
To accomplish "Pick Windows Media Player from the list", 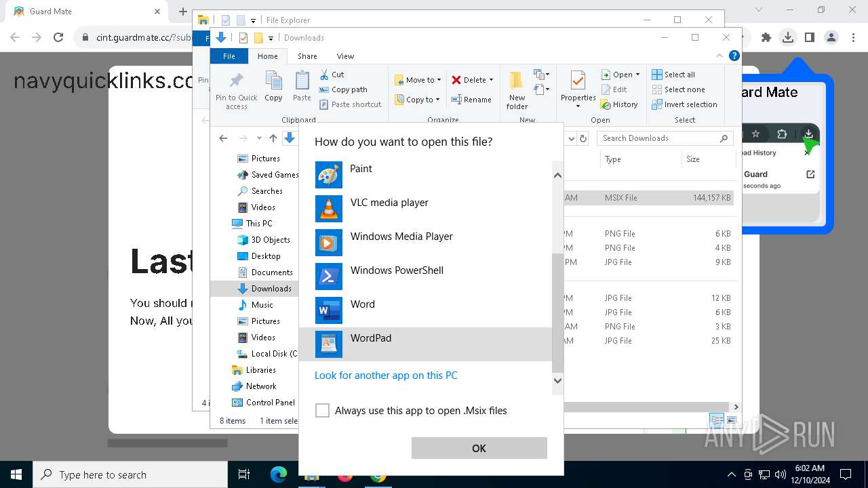I will (426, 243).
